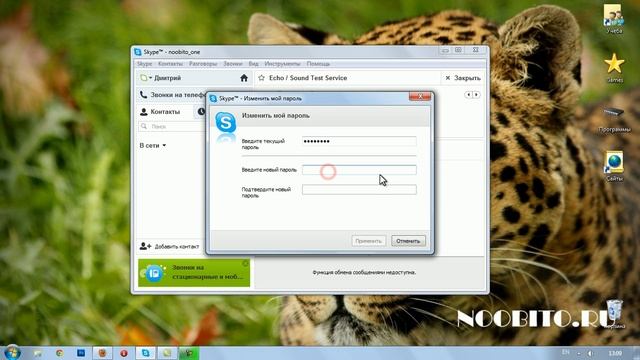Select the Программы desktop icon
This screenshot has height=360, width=640.
614,118
